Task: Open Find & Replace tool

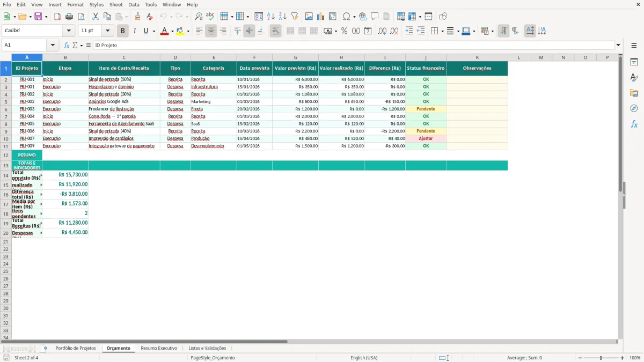Action: pos(199,17)
